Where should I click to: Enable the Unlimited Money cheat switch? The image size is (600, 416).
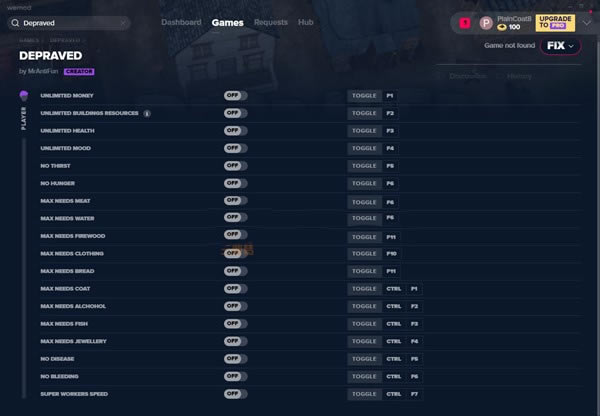point(235,96)
